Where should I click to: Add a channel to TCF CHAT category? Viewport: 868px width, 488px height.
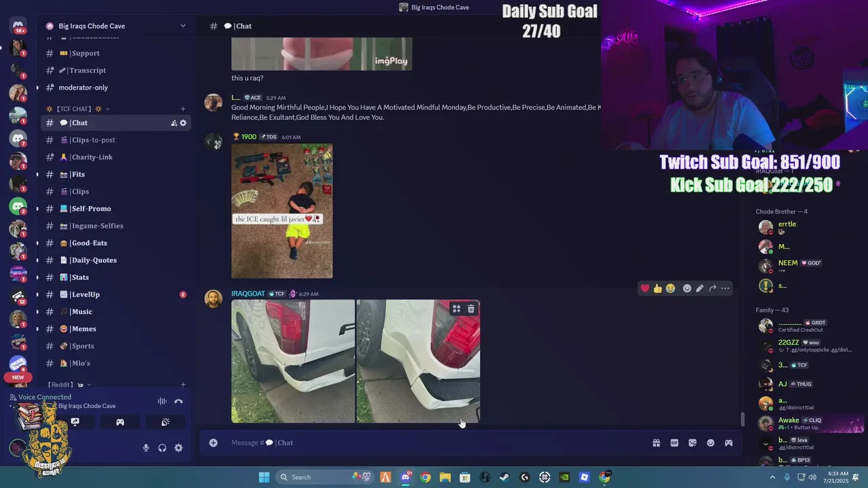click(x=182, y=108)
